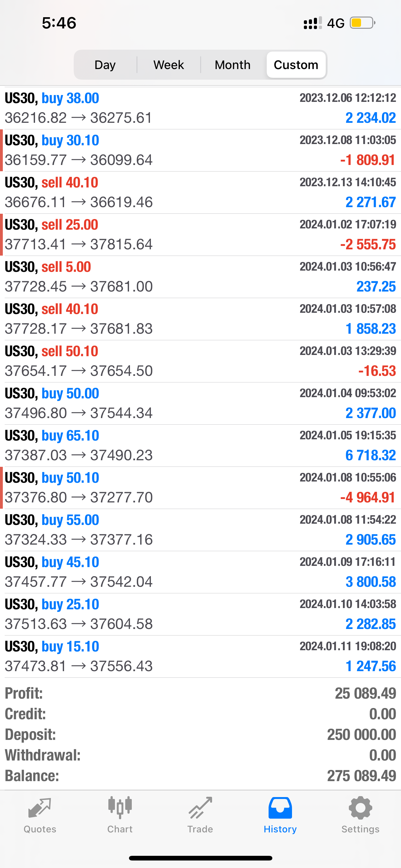Tap the Chart candlestick icon
This screenshot has height=868, width=401.
tap(120, 808)
